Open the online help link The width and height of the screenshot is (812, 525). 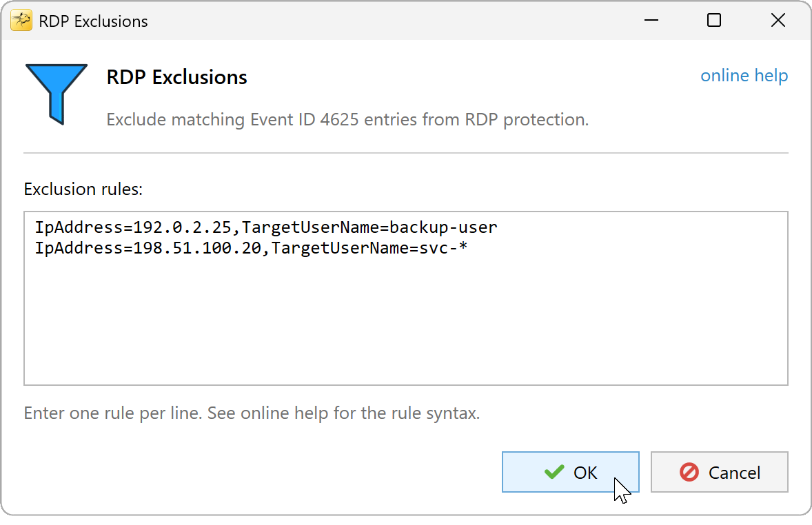(744, 76)
